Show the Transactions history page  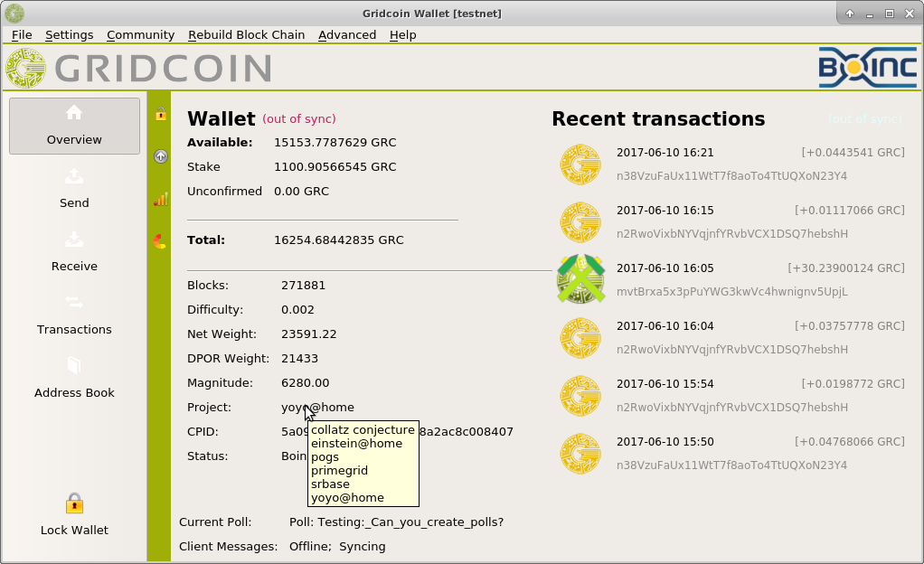point(74,315)
